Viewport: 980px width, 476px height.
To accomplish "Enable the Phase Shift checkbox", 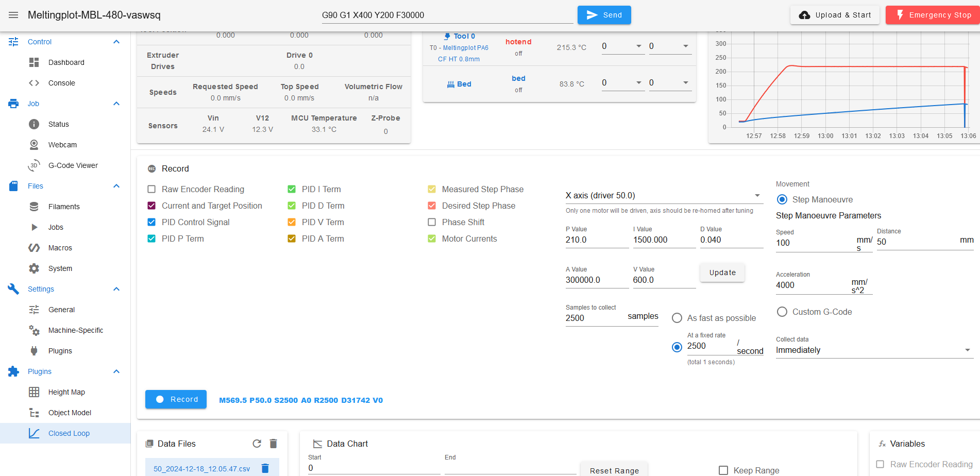I will (432, 222).
